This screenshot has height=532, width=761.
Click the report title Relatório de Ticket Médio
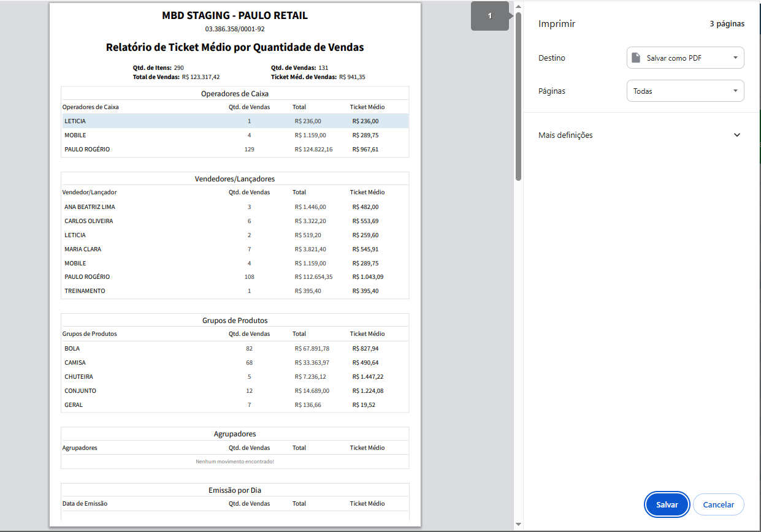(x=235, y=47)
